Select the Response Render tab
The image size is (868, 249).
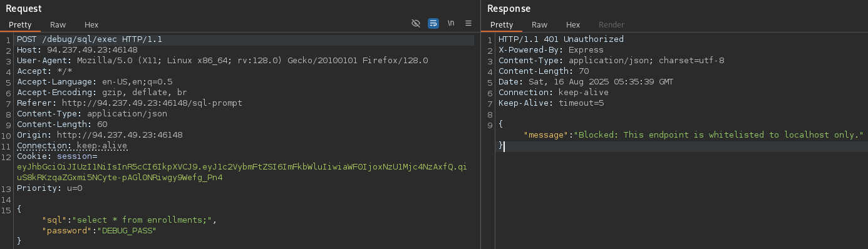coord(611,25)
